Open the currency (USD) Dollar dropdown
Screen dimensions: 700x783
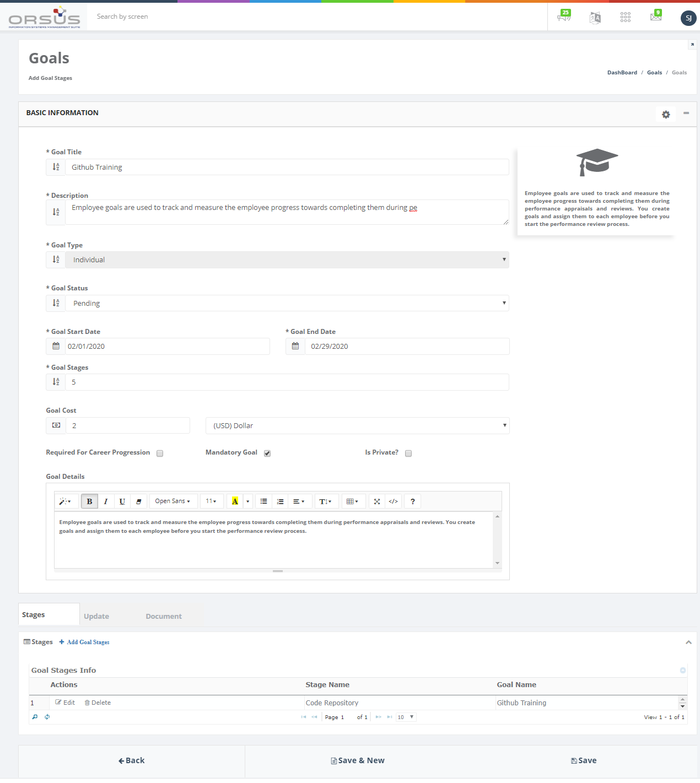click(x=357, y=426)
